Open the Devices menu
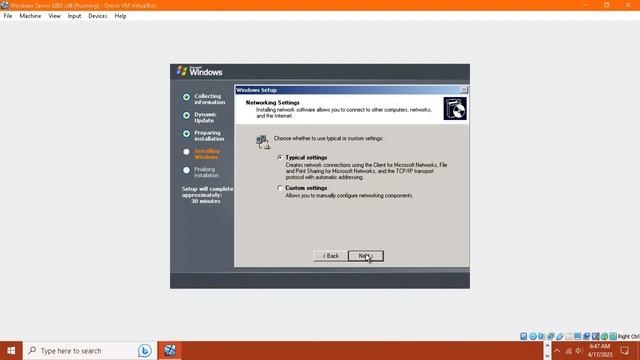Viewport: 640px width, 360px height. tap(98, 16)
